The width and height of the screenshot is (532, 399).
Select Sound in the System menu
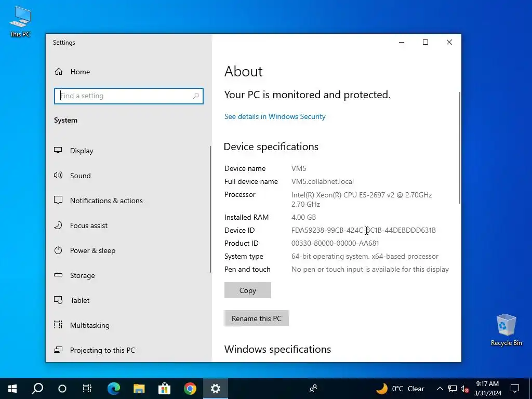128,176
